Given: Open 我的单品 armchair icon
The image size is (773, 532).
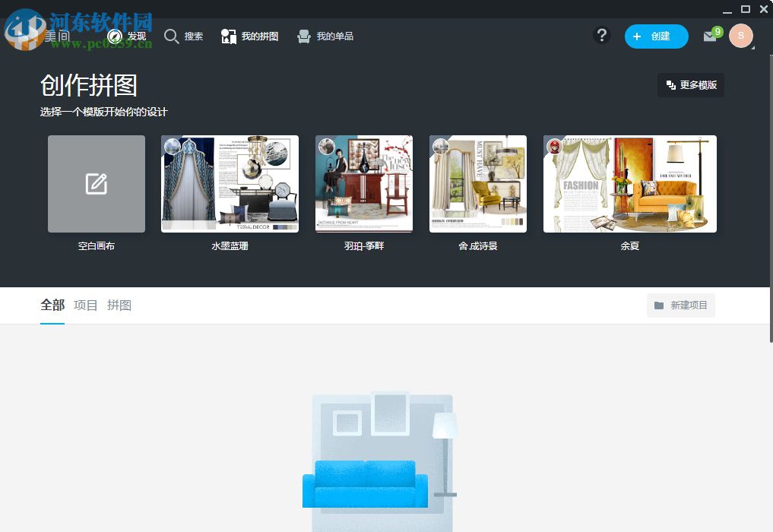Looking at the screenshot, I should (304, 36).
